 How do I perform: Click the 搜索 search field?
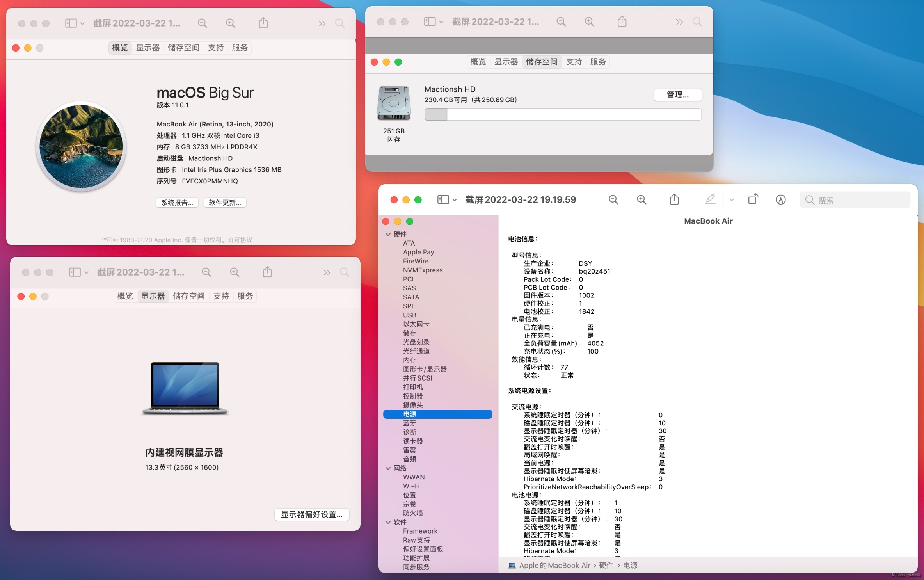(x=855, y=200)
